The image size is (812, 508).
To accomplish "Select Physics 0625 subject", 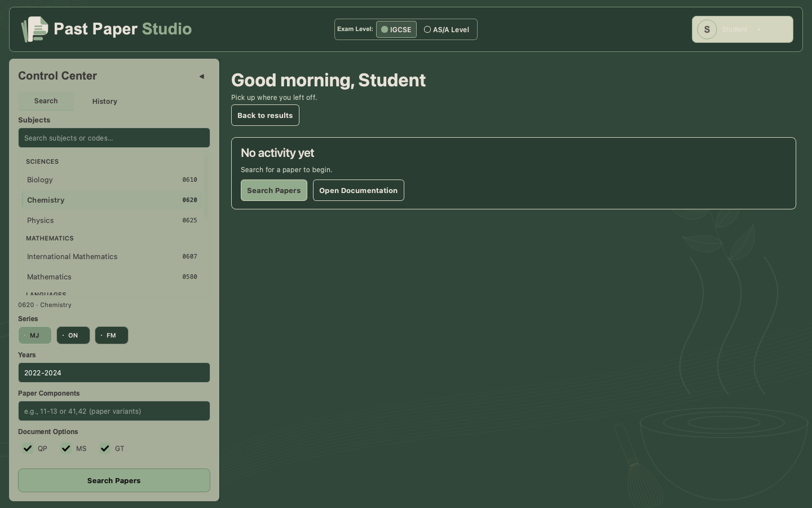I will pos(112,221).
